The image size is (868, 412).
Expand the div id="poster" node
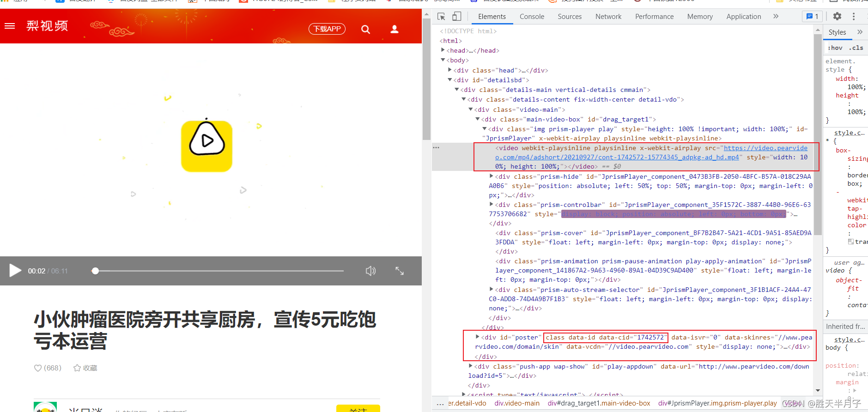(x=478, y=337)
